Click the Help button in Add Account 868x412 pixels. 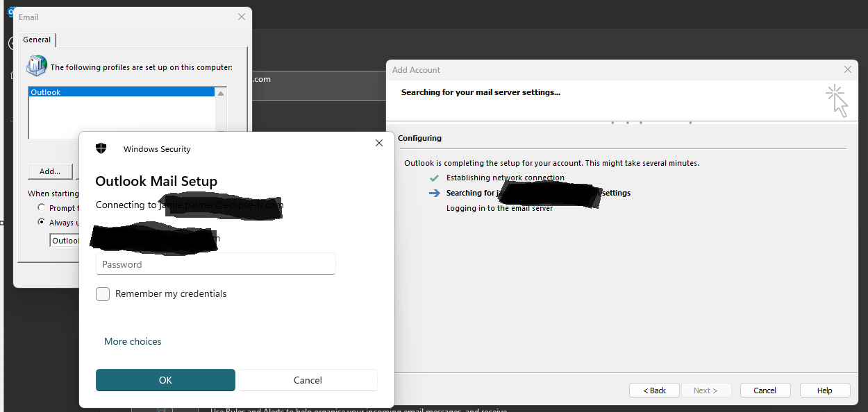(825, 390)
